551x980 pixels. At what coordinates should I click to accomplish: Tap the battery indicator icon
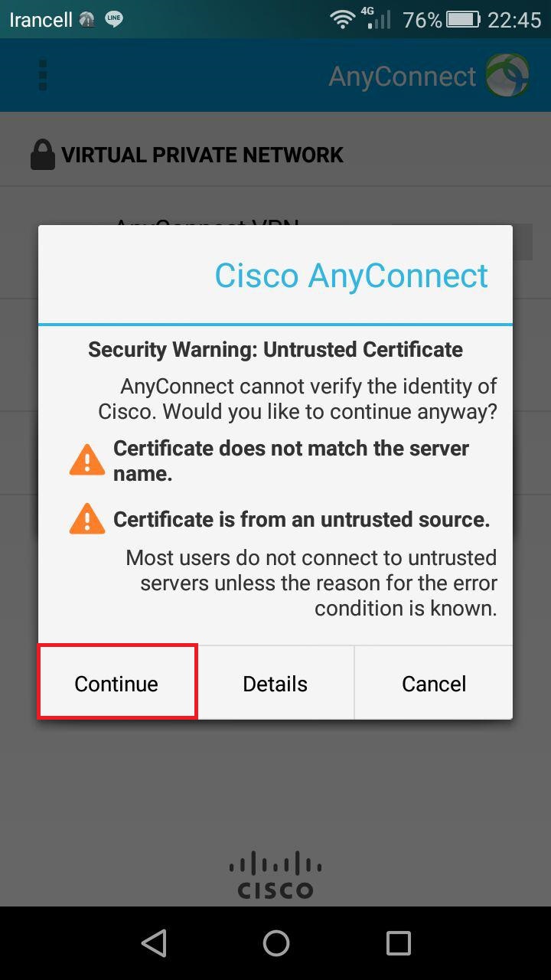[x=463, y=20]
